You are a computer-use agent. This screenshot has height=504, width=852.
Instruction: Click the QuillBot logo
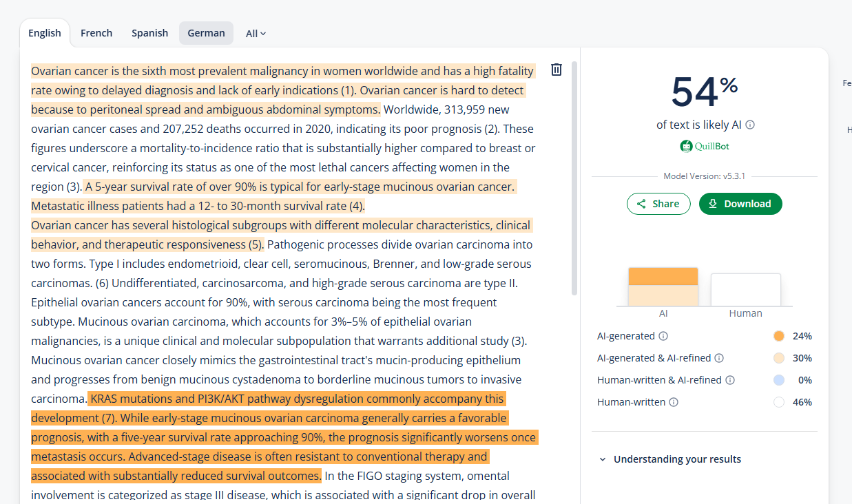[704, 146]
